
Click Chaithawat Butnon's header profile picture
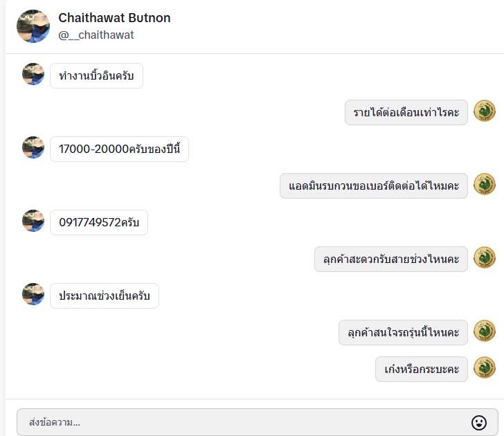coord(33,26)
